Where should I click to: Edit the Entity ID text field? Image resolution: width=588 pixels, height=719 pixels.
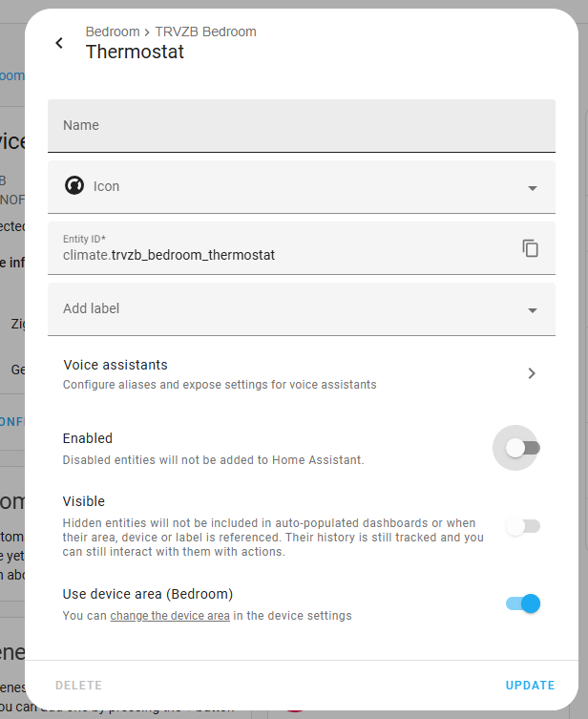[284, 248]
